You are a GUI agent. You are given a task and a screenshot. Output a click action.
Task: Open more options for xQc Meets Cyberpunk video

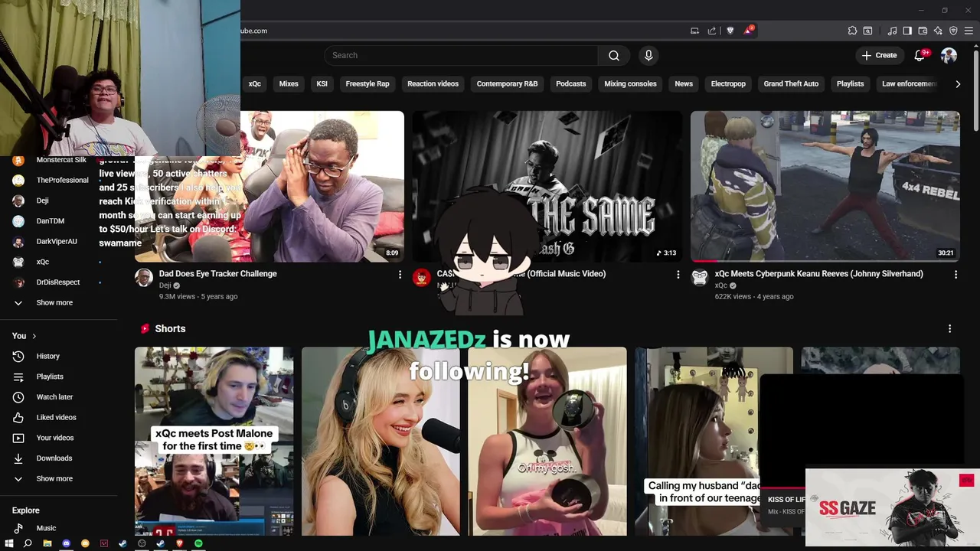click(955, 274)
